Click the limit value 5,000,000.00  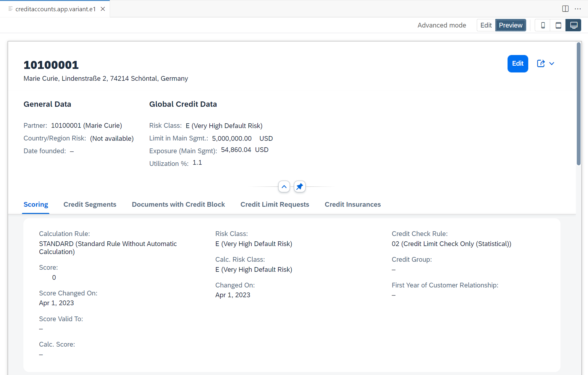click(x=232, y=138)
